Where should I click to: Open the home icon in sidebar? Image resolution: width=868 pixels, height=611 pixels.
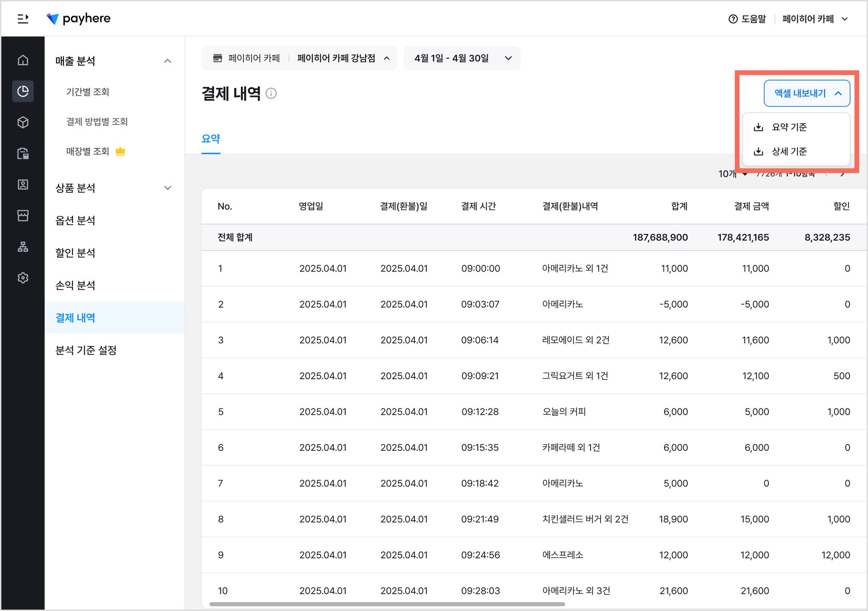pos(23,60)
